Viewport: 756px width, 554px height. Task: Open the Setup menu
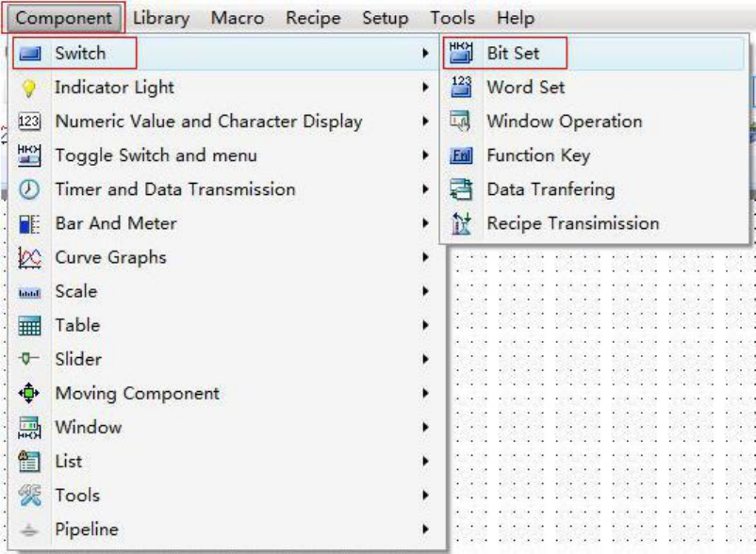386,18
